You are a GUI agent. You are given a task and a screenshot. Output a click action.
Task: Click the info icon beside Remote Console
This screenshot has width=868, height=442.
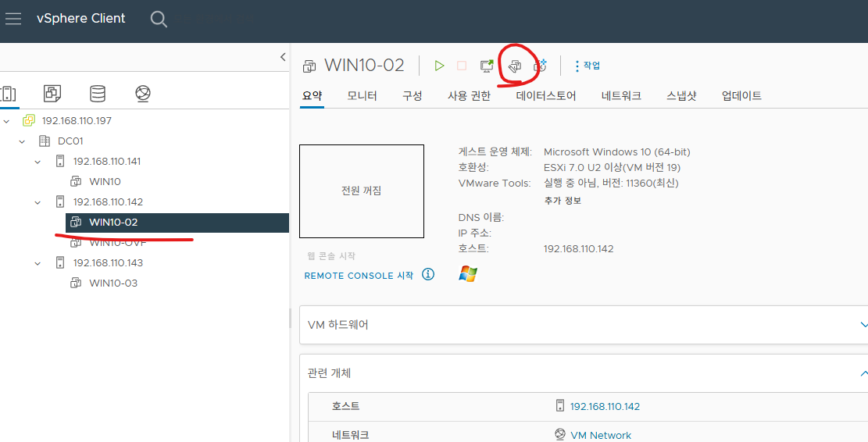(428, 274)
